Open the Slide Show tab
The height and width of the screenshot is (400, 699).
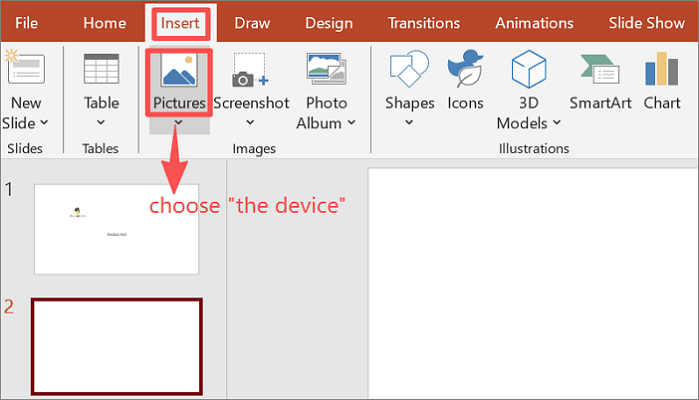pos(646,23)
